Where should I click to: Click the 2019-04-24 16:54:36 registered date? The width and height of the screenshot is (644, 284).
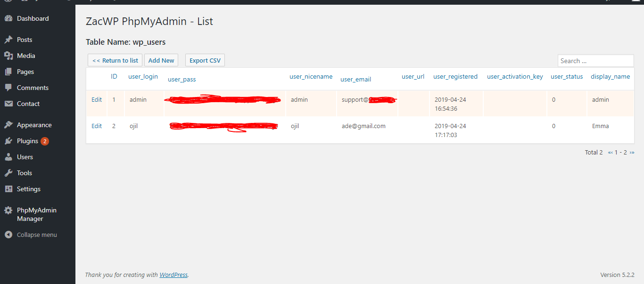pyautogui.click(x=450, y=104)
